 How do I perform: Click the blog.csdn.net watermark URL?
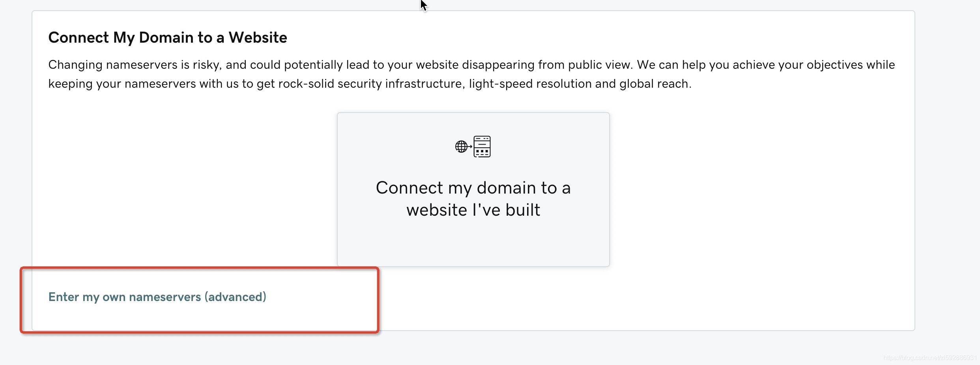pyautogui.click(x=930, y=357)
